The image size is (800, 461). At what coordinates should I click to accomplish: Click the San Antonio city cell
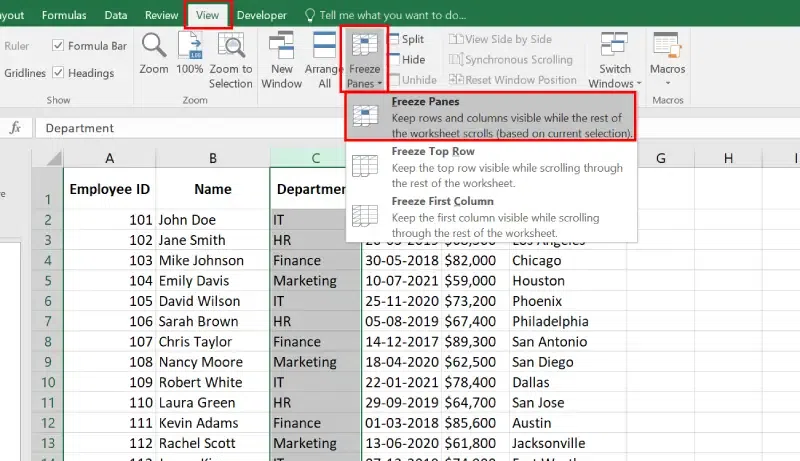click(x=568, y=342)
